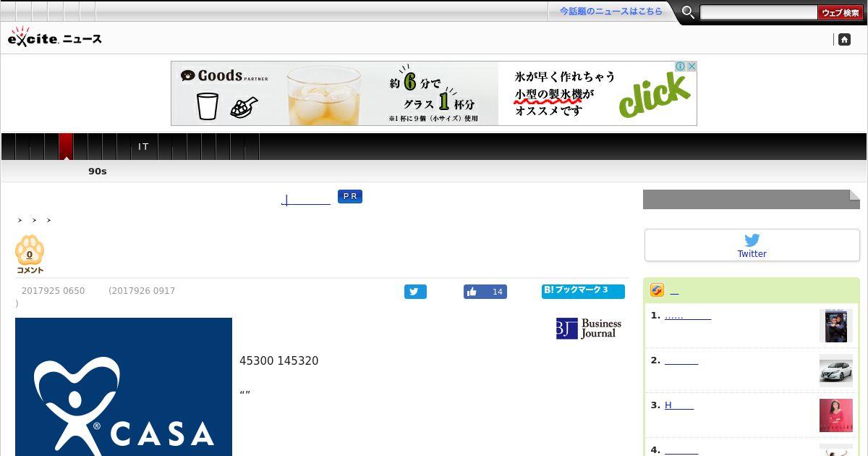The height and width of the screenshot is (456, 868).
Task: Open the Business Journal logo
Action: pyautogui.click(x=589, y=329)
